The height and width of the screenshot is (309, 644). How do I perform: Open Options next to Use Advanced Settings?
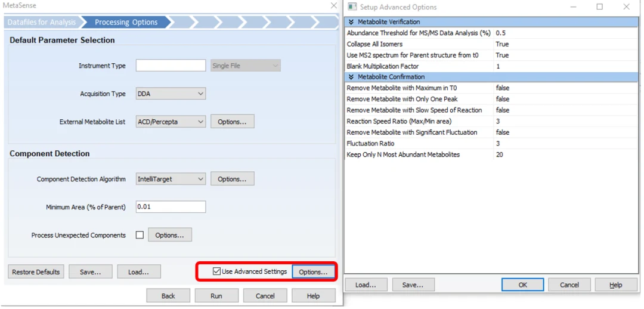314,272
